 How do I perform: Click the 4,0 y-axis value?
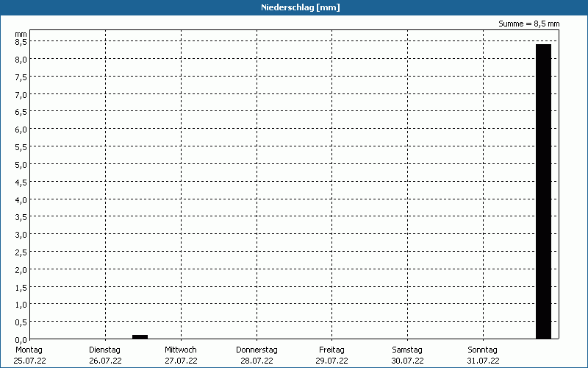click(x=21, y=199)
